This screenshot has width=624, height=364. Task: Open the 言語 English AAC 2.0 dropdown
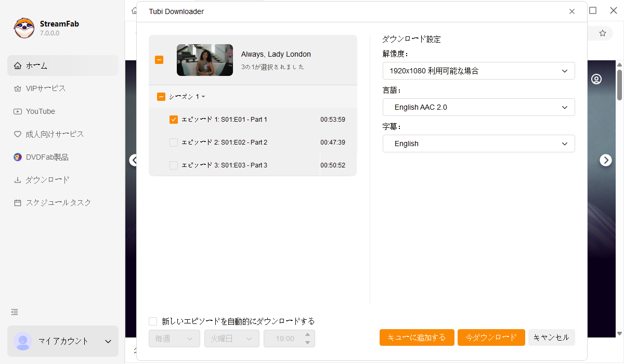pos(478,107)
